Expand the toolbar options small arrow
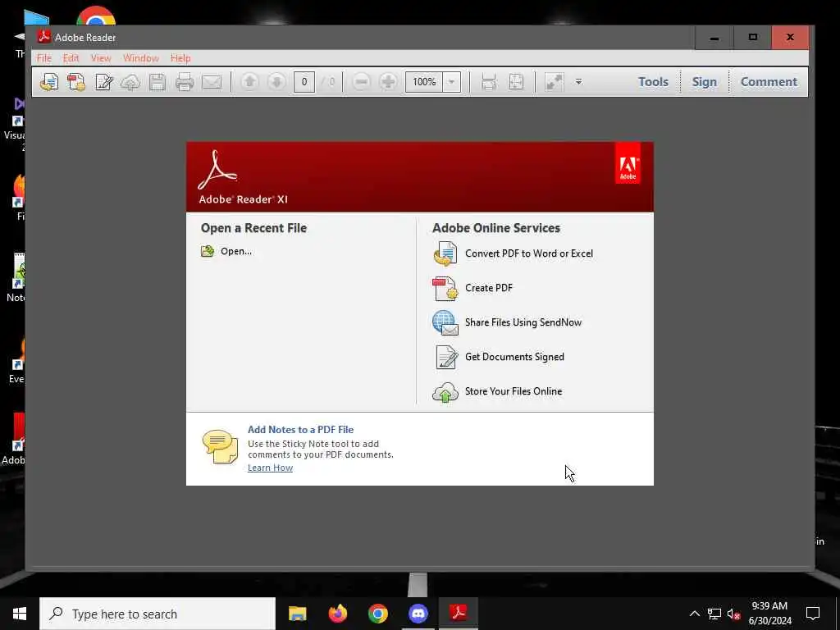The image size is (840, 630). [578, 82]
